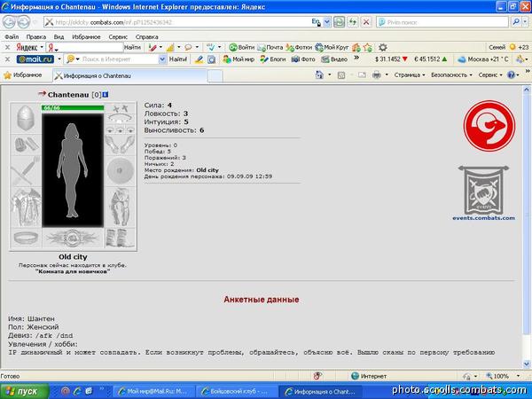The height and width of the screenshot is (399, 532).
Task: Click the Mail.ru logo button
Action: coord(35,59)
